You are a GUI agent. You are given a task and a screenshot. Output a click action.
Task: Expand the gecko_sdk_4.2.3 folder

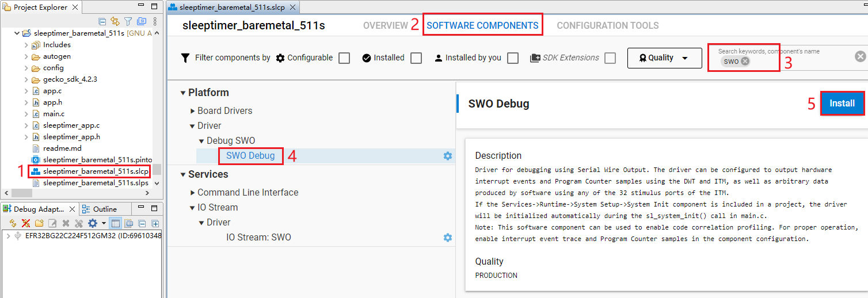pos(26,79)
